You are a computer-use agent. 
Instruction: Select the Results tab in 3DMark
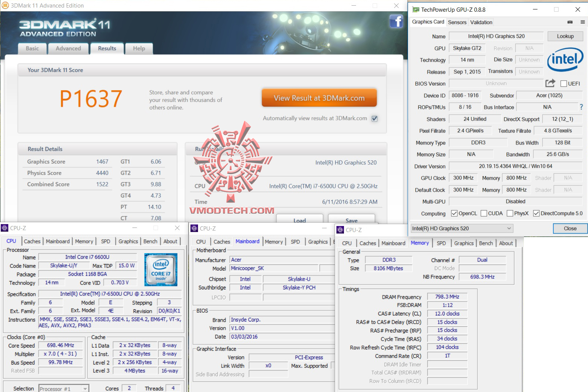point(107,49)
